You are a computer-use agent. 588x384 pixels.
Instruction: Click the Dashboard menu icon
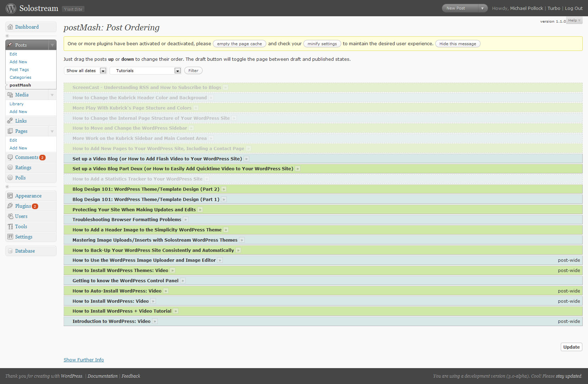[10, 27]
